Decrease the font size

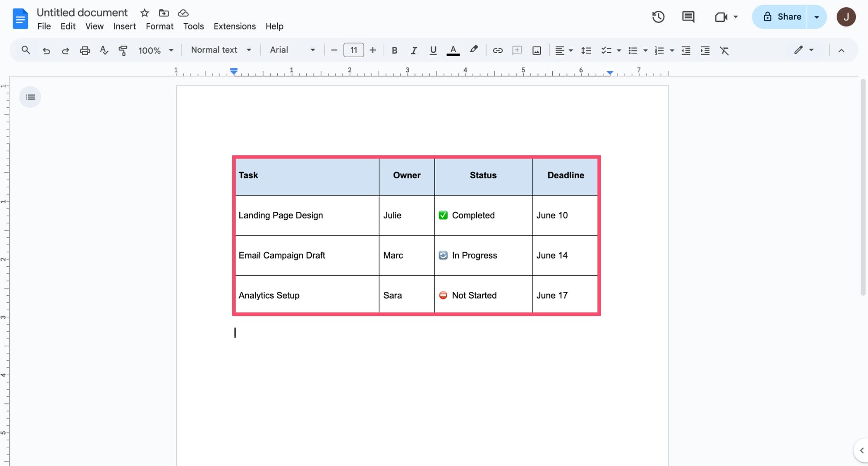click(x=334, y=50)
